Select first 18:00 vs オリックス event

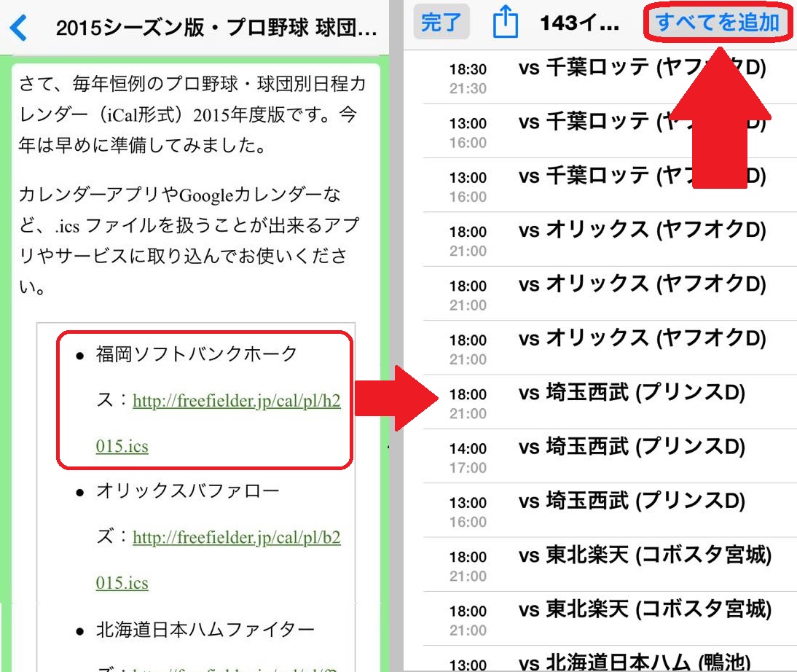click(610, 240)
